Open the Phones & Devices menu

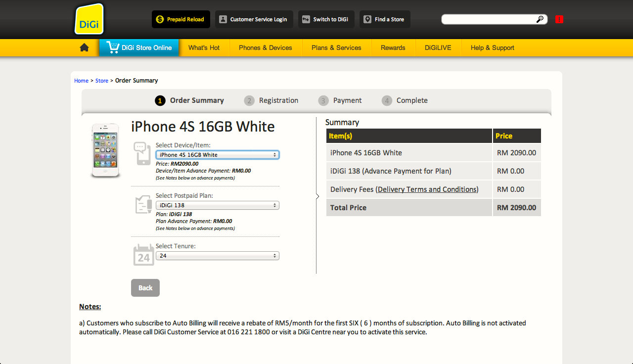point(266,47)
